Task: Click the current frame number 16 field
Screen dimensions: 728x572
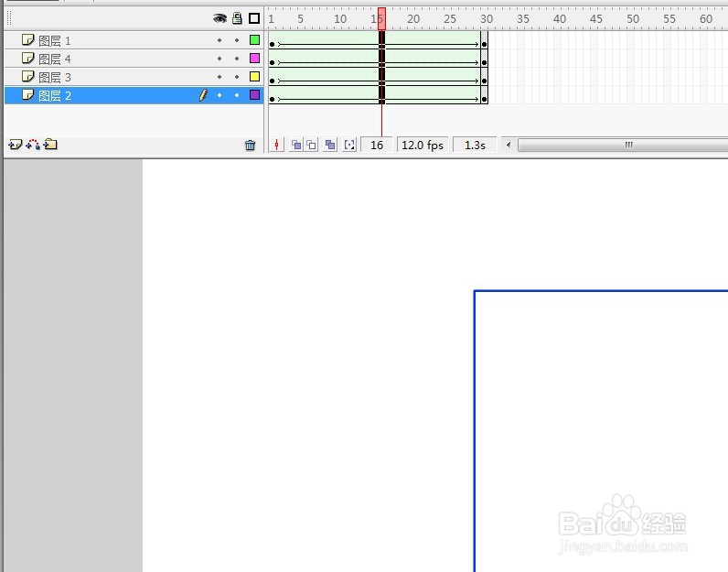Action: coord(377,145)
